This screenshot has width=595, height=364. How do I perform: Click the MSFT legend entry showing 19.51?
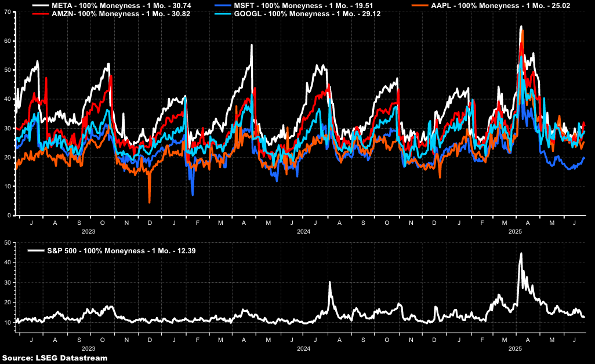point(293,6)
